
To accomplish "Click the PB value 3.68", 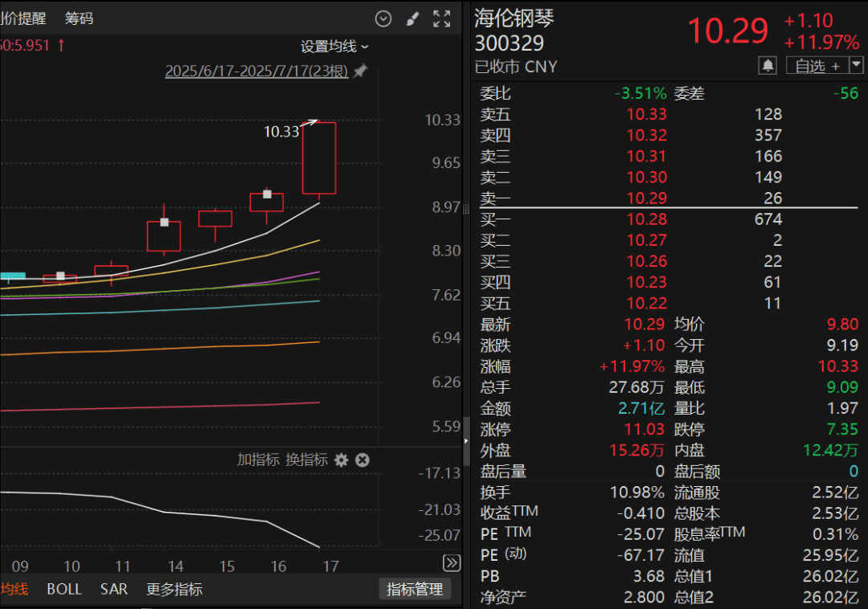I will [649, 576].
